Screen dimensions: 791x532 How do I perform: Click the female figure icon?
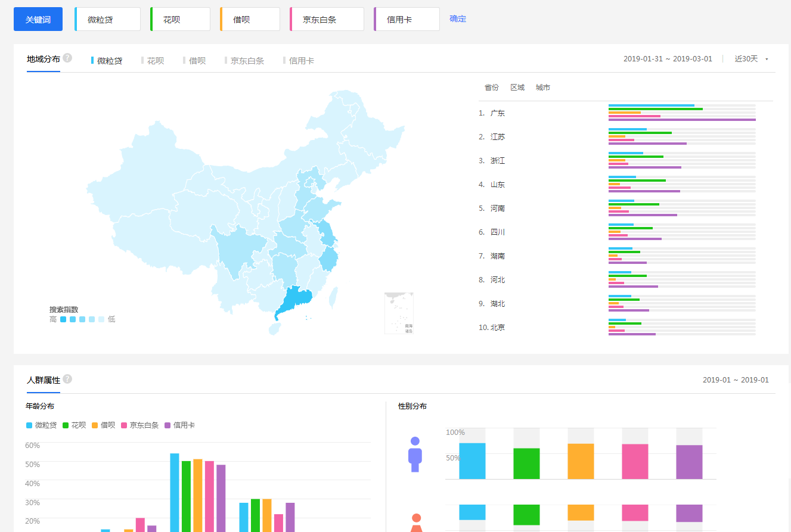click(x=416, y=522)
